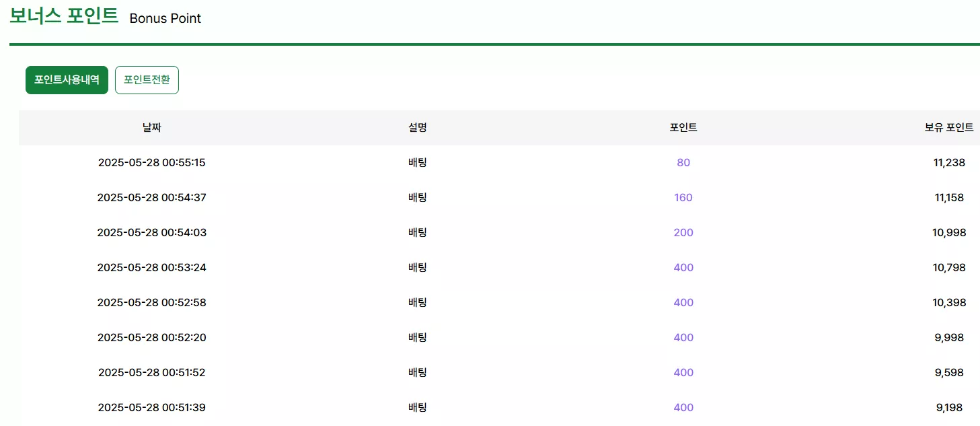Click the 9,198 balance value

coord(949,407)
